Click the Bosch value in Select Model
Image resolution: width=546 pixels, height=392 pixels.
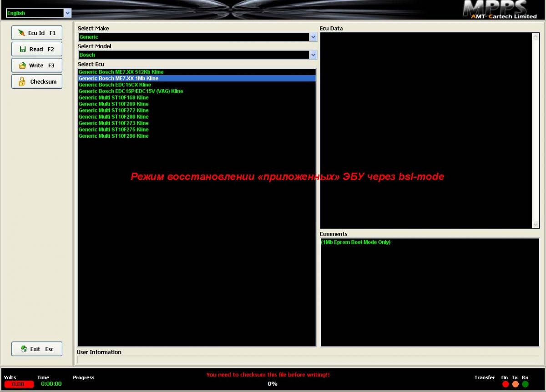click(87, 55)
